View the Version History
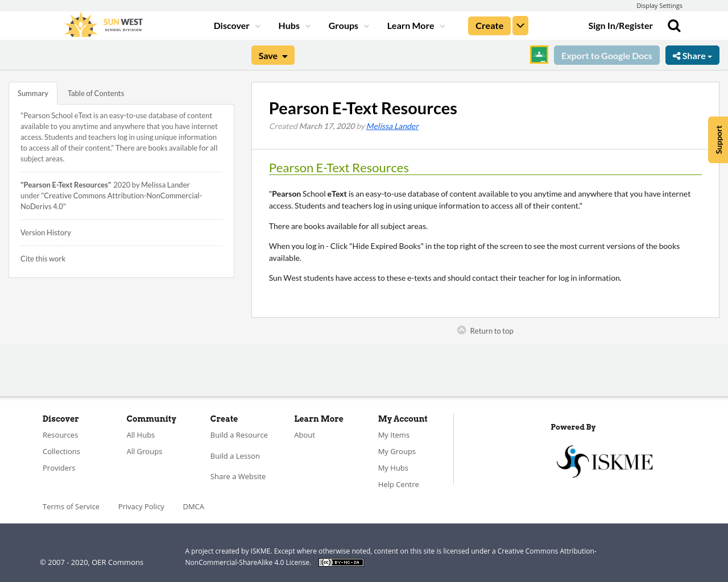The height and width of the screenshot is (582, 728). pyautogui.click(x=45, y=232)
